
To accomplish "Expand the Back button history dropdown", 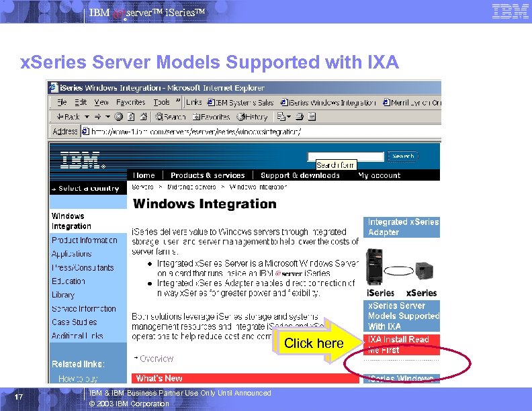I will (87, 117).
